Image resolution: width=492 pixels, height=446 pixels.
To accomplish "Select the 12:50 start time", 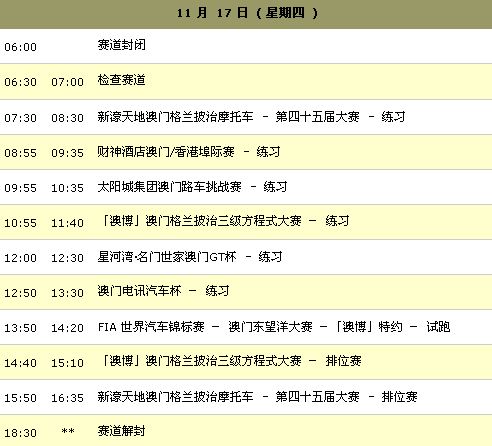I will (21, 293).
